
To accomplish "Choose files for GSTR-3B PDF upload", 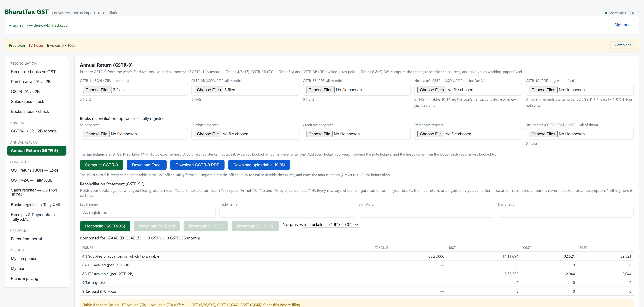I will [x=320, y=90].
